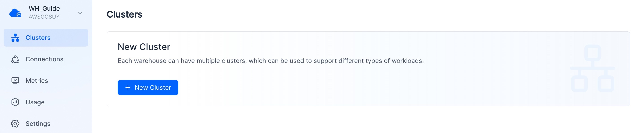Screen dimensions: 644x133
Task: Open the Settings page label
Action: (38, 124)
